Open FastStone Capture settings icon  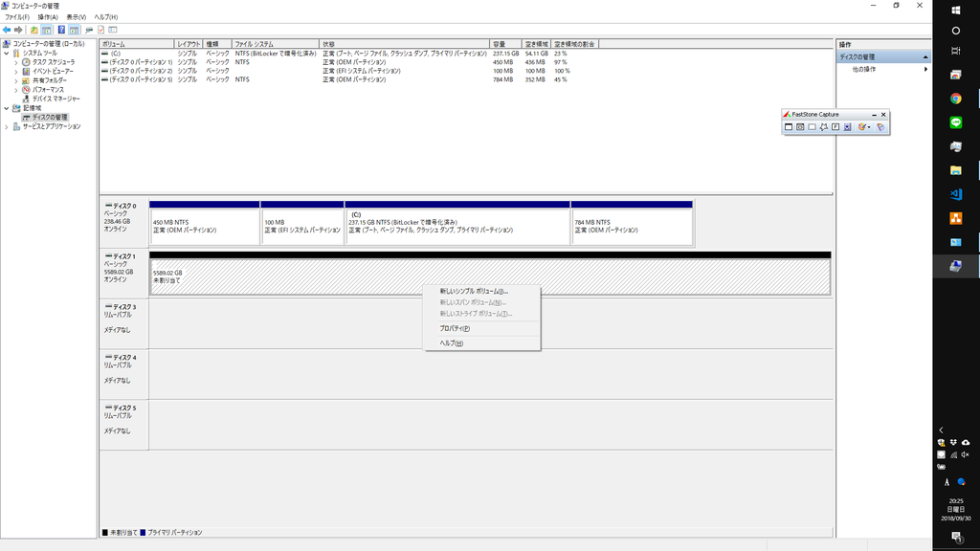(880, 127)
